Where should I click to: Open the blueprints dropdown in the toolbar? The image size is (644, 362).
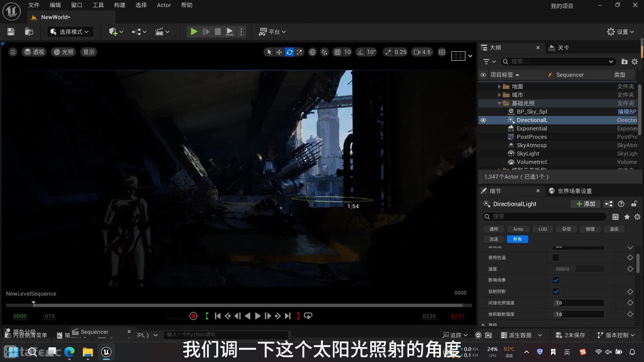click(139, 32)
